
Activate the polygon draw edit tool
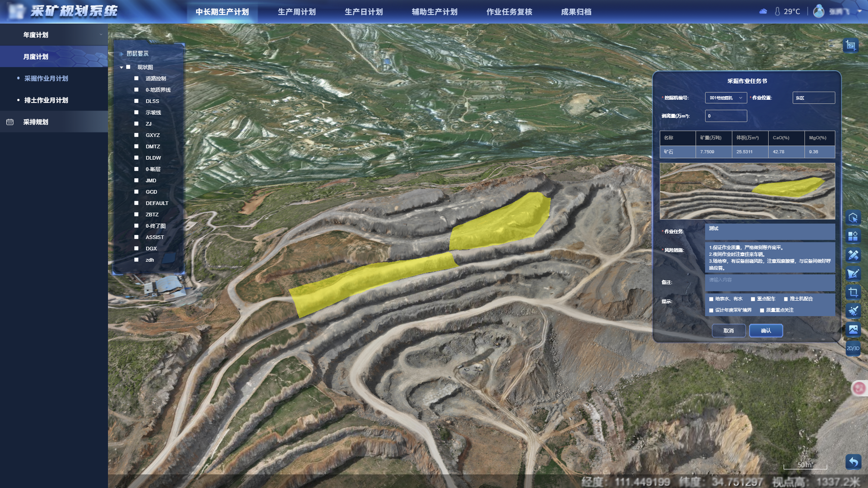[853, 273]
